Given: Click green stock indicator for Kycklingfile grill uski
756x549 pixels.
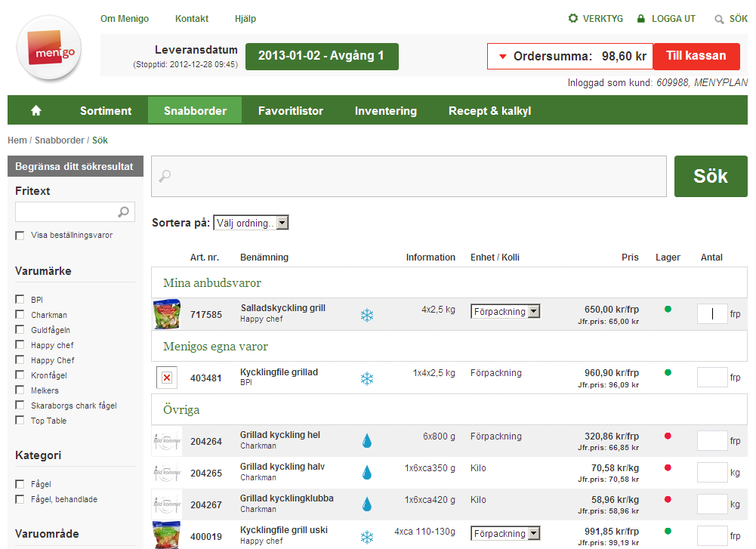Looking at the screenshot, I should point(668,531).
